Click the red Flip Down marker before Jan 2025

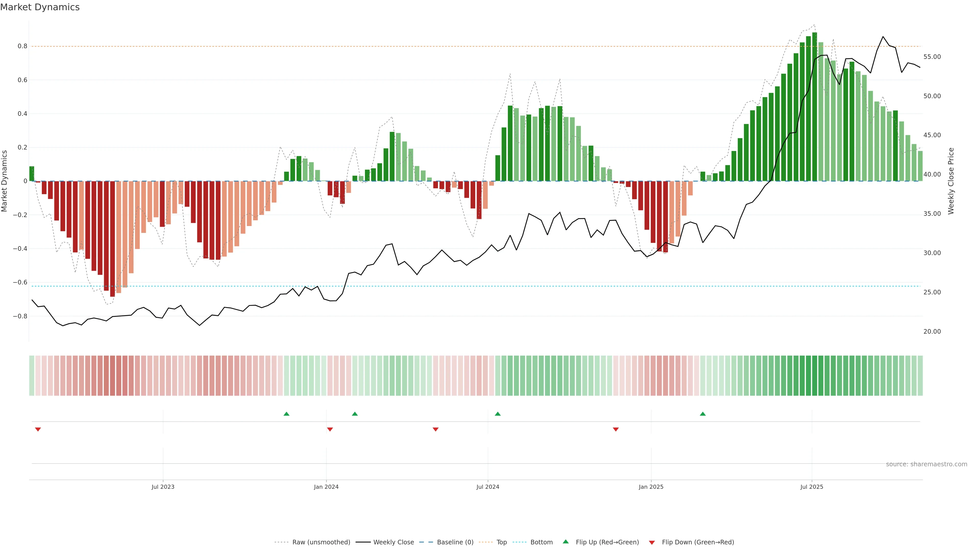pyautogui.click(x=616, y=429)
